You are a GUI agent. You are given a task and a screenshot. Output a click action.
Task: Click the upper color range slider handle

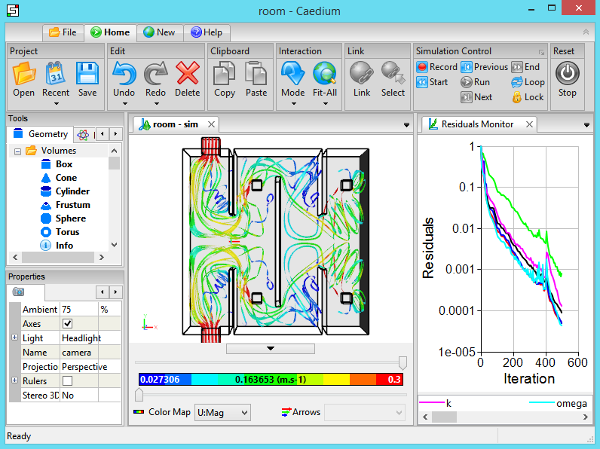pos(403,362)
